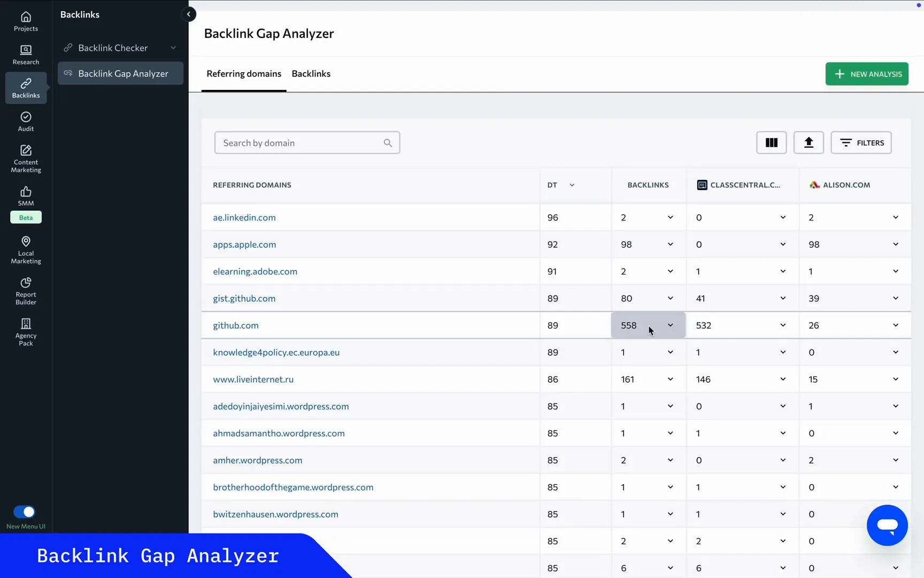The width and height of the screenshot is (924, 578).
Task: Click the New Analysis button
Action: (867, 74)
